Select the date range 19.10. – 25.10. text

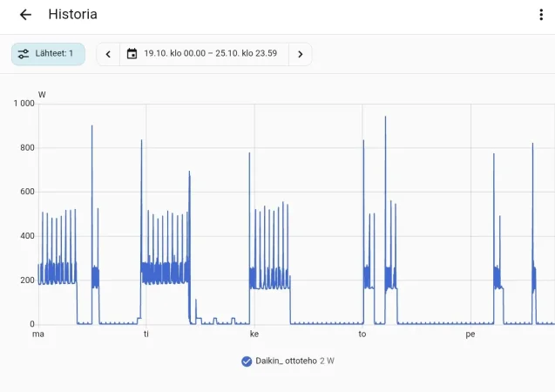(x=210, y=53)
